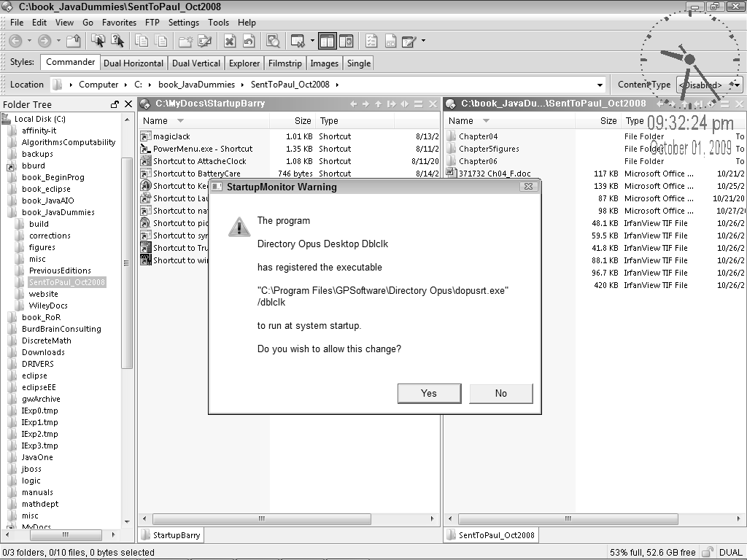Image resolution: width=747 pixels, height=560 pixels.
Task: Click Size column header in left pane
Action: tap(292, 121)
